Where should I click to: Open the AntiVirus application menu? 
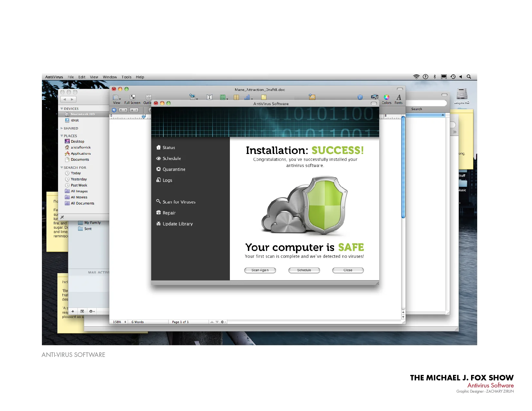click(x=54, y=77)
